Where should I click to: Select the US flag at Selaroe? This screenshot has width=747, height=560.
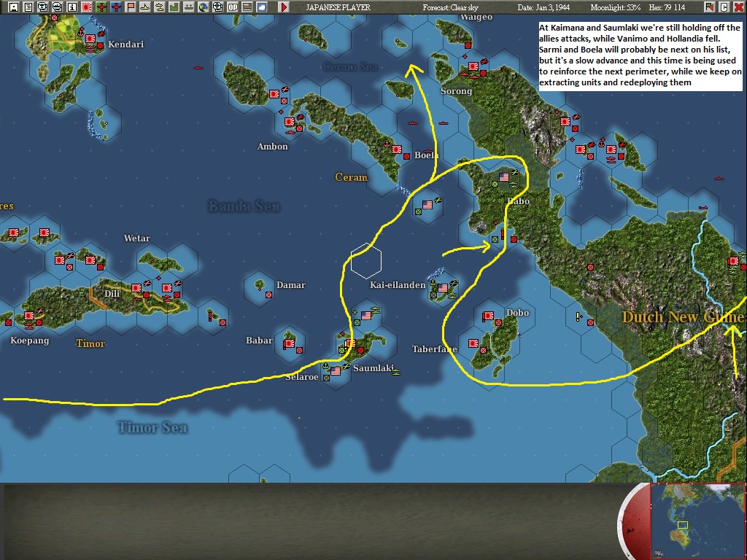[336, 370]
